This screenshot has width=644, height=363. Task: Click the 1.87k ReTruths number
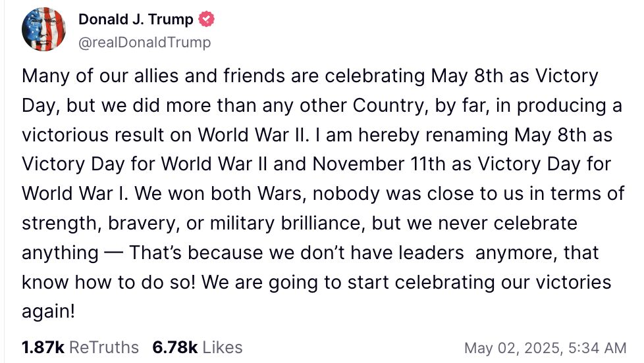click(43, 347)
